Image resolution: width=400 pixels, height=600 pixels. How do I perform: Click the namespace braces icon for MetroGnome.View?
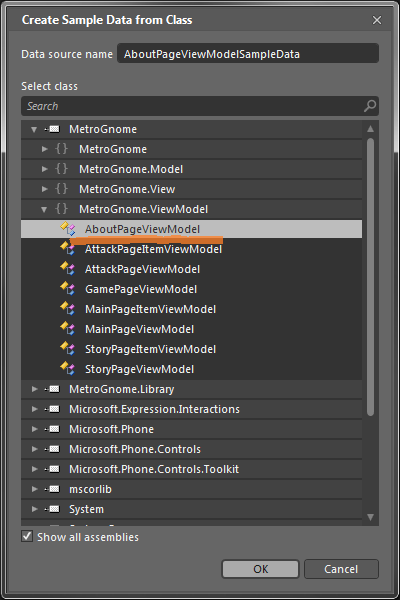click(61, 188)
